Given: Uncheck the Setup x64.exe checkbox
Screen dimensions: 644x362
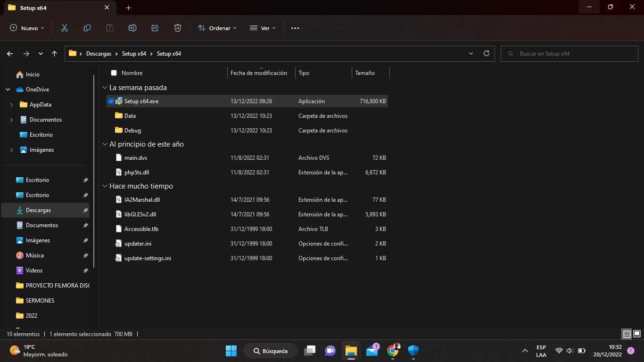Looking at the screenshot, I should 111,101.
